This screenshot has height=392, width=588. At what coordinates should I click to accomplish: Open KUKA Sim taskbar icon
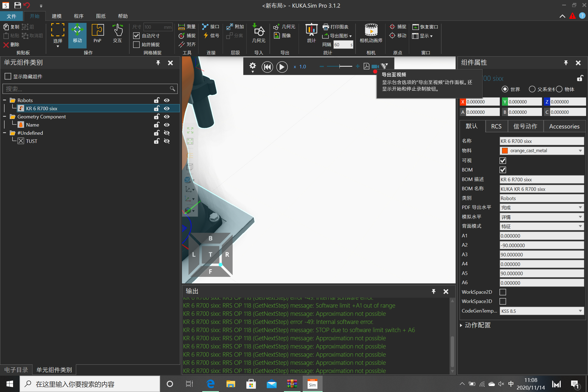coord(312,384)
